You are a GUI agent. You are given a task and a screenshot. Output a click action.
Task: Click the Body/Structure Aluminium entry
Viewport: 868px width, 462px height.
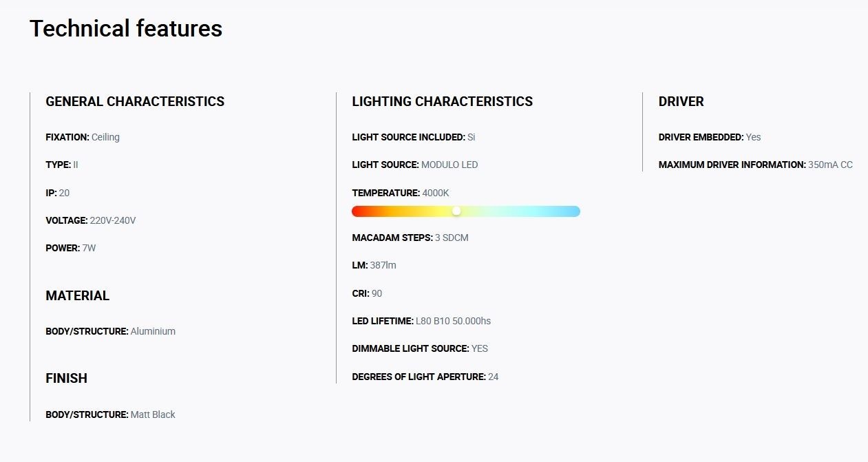click(111, 331)
